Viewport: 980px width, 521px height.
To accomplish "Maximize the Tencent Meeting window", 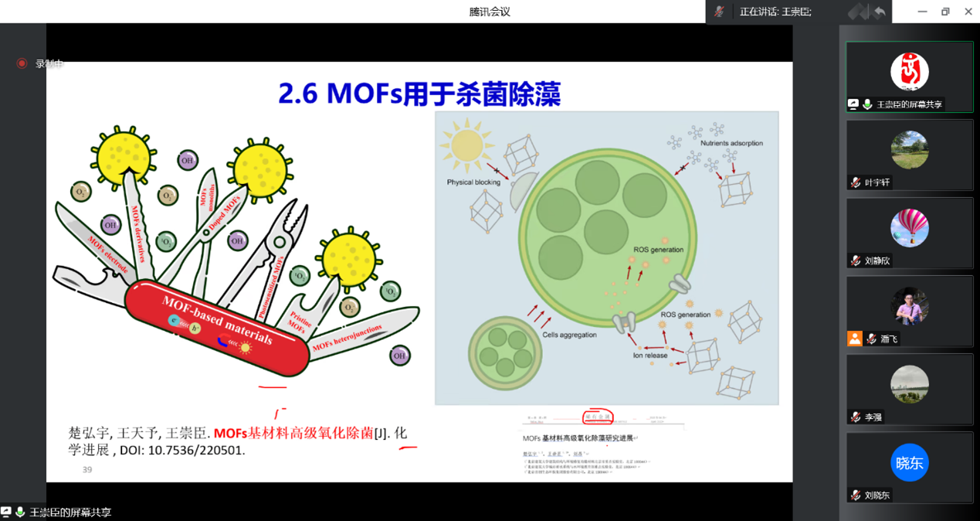I will click(945, 12).
